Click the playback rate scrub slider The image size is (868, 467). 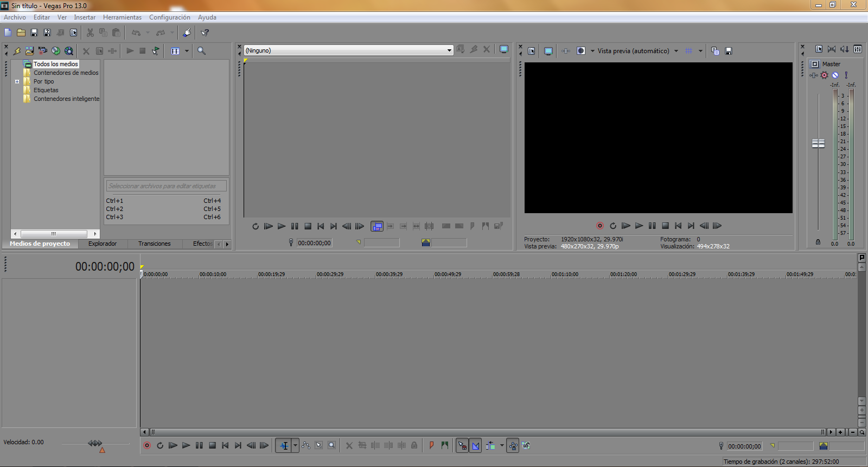pos(95,444)
